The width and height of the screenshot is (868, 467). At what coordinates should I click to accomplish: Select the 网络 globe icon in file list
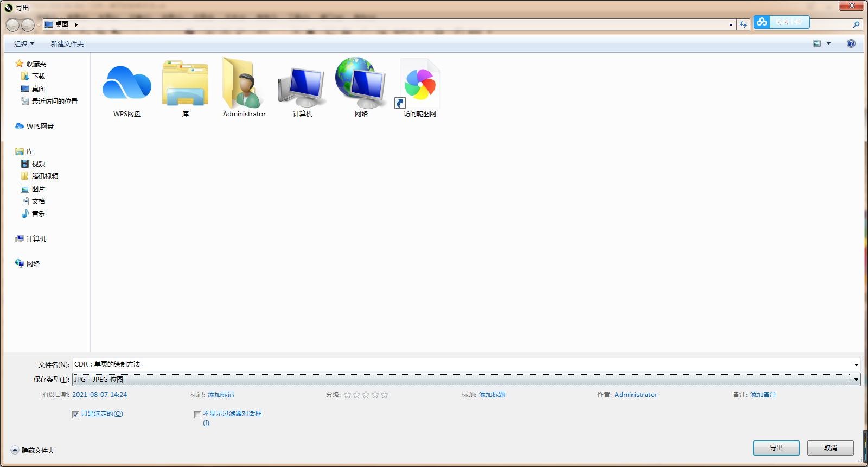[x=361, y=84]
